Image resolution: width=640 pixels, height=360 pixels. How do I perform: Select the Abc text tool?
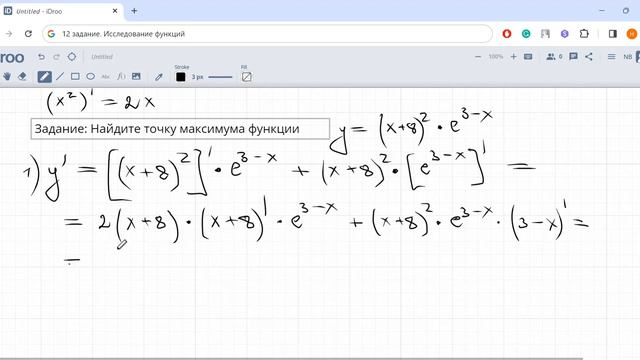pos(105,76)
